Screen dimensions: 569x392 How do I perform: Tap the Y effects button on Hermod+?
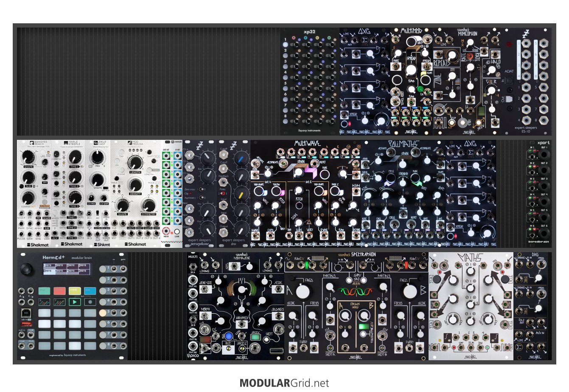pos(59,302)
